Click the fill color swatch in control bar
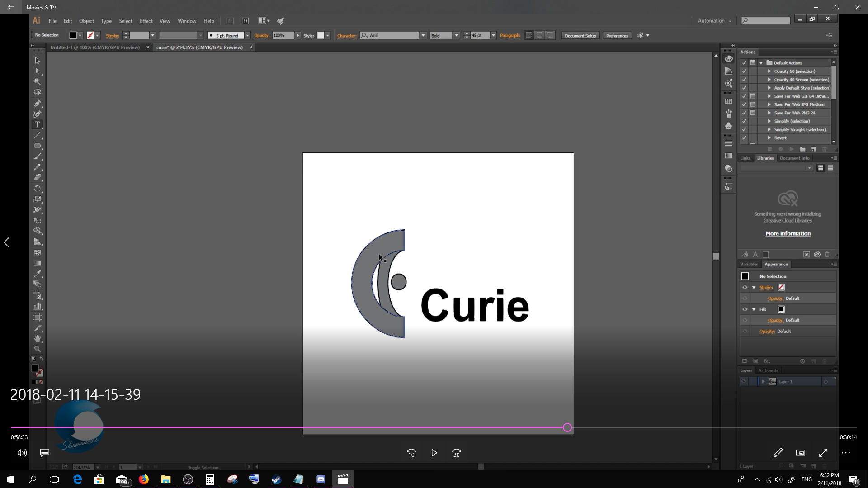Image resolution: width=868 pixels, height=488 pixels. (x=73, y=35)
